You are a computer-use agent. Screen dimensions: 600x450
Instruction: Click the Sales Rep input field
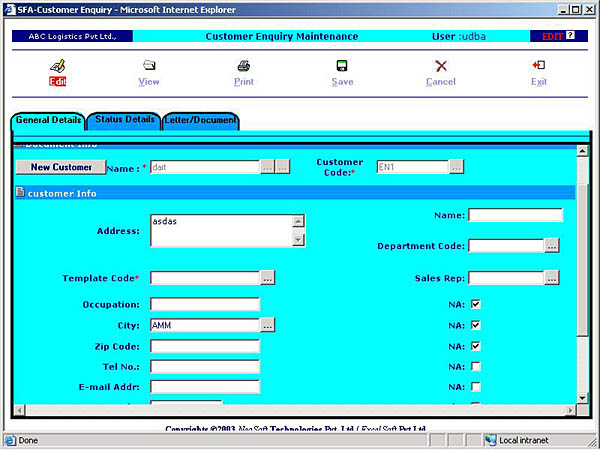[x=506, y=278]
